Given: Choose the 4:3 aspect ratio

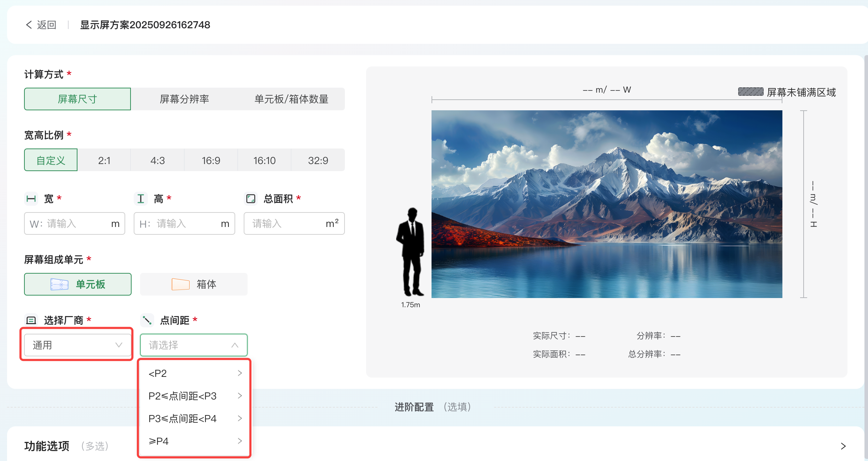Looking at the screenshot, I should pyautogui.click(x=157, y=161).
